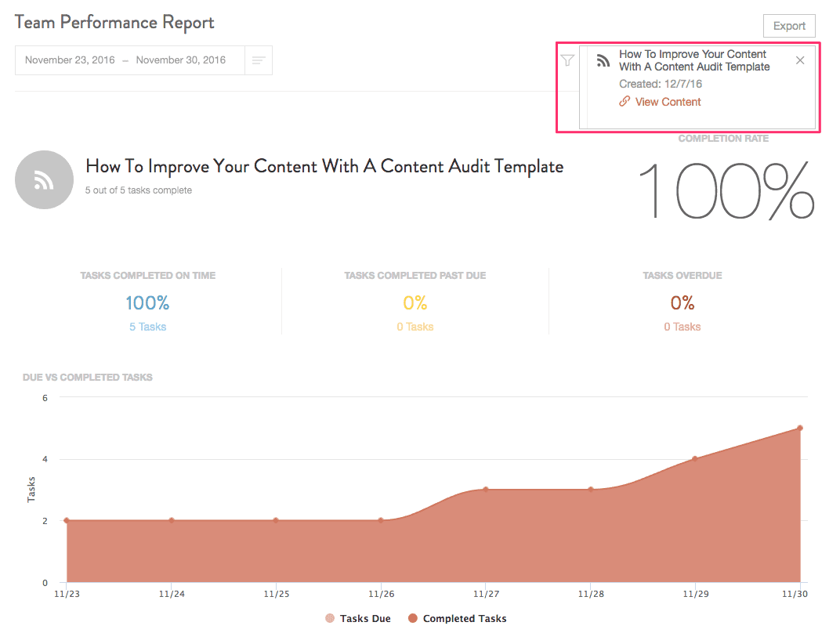Click the large gray RSS circle icon
Image resolution: width=840 pixels, height=633 pixels.
click(x=44, y=180)
